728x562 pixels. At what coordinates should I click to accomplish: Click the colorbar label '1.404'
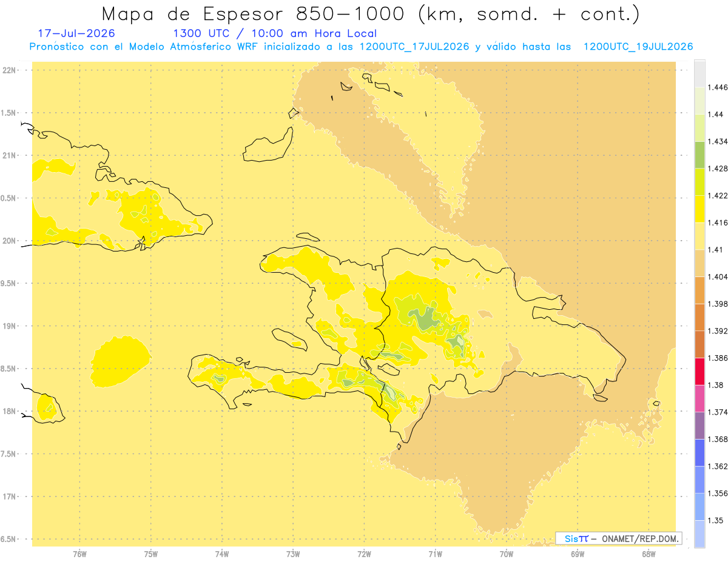pyautogui.click(x=719, y=276)
